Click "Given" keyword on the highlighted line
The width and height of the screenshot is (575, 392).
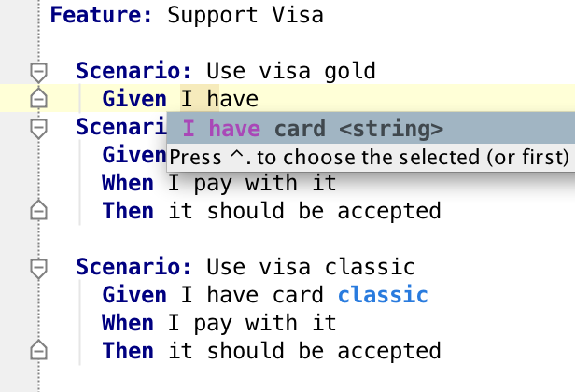click(x=134, y=99)
